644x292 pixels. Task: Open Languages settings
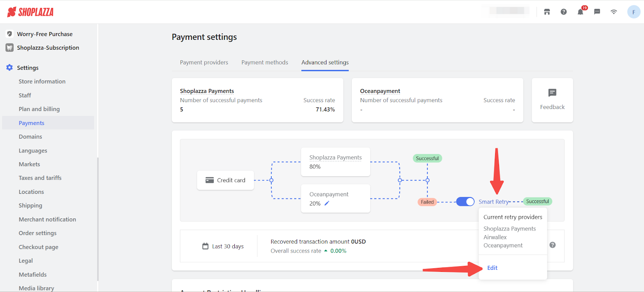33,150
